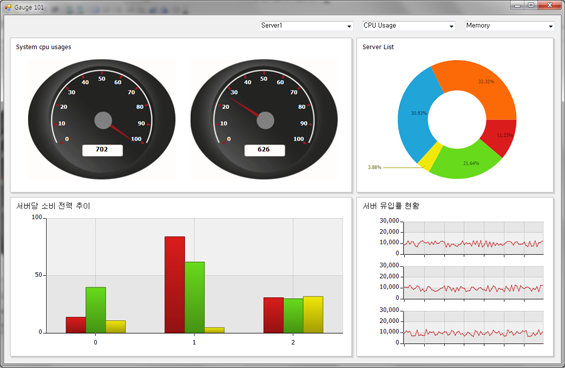Click the middle server inflow line chart

click(473, 283)
